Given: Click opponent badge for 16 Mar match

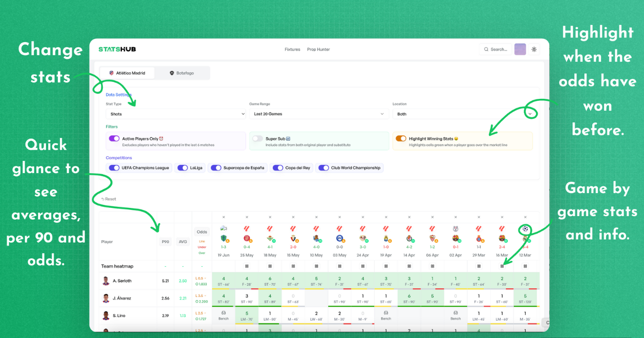Looking at the screenshot, I should coord(502,238).
